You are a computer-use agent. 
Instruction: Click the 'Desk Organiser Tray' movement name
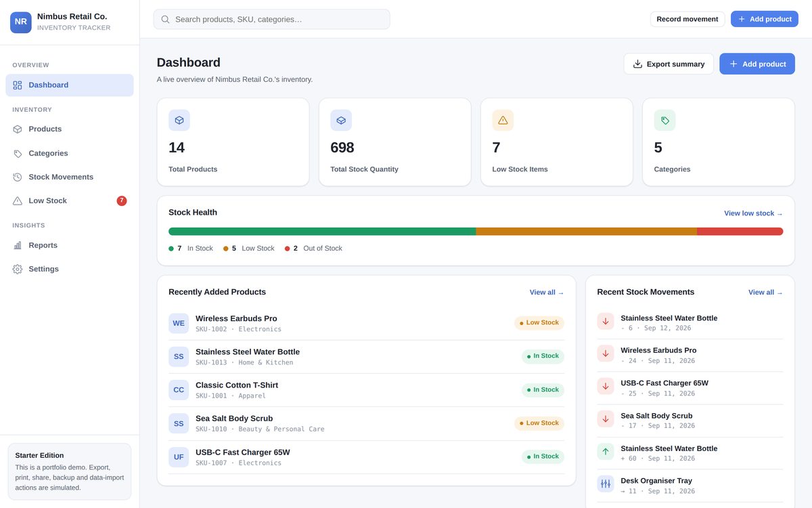(656, 481)
